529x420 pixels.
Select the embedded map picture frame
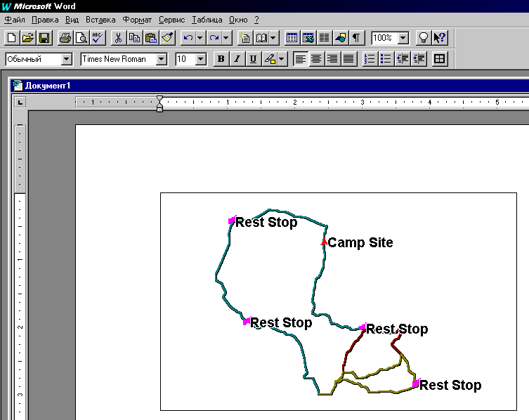click(x=339, y=301)
